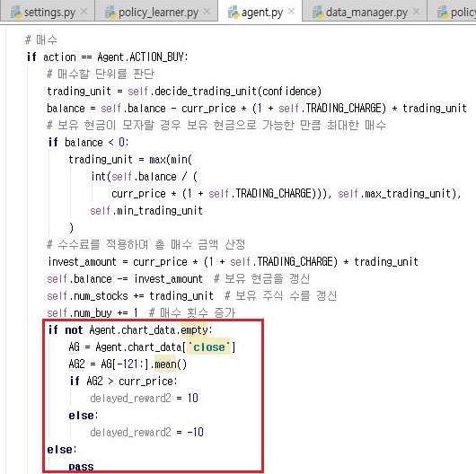Click 'self.max_trading_unit),' text
The height and width of the screenshot is (474, 476).
click(399, 193)
